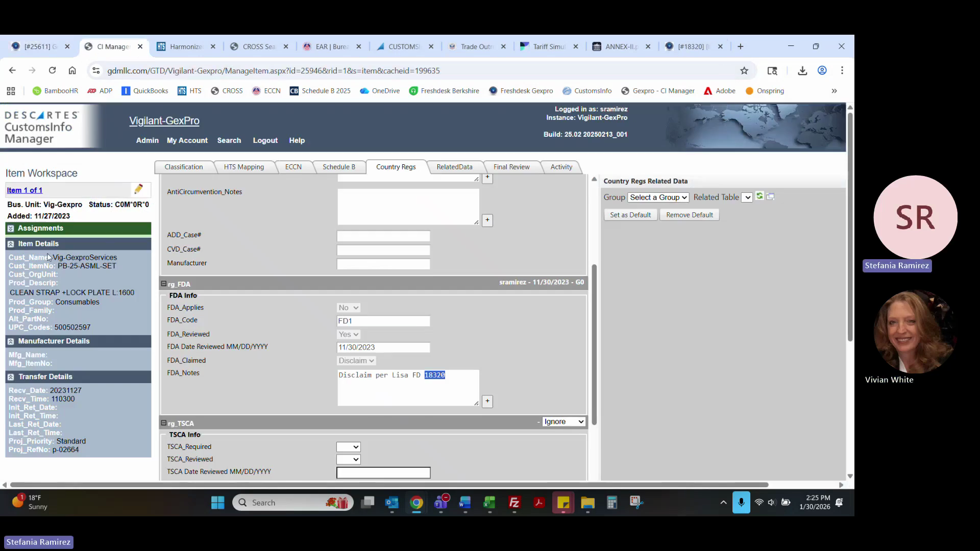This screenshot has width=980, height=551.
Task: Open the Item 1 of 1 link
Action: pos(24,190)
